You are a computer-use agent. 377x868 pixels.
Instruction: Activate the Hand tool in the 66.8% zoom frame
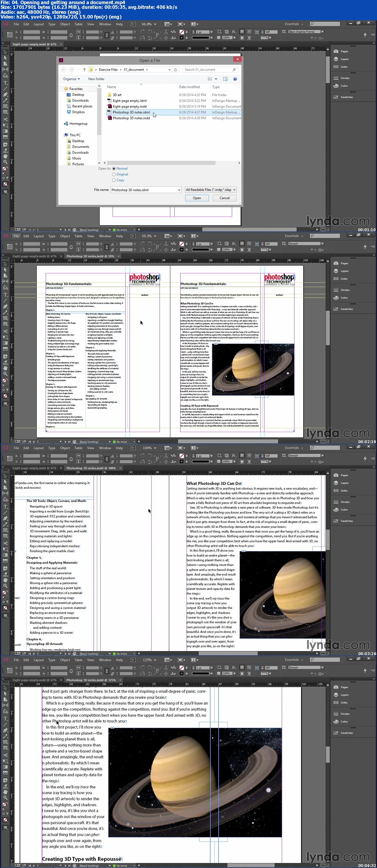(5, 156)
